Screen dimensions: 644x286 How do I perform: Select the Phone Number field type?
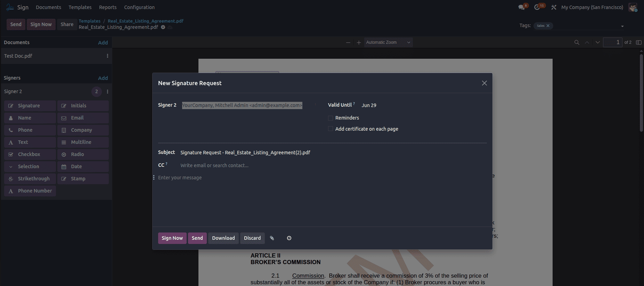coord(30,191)
